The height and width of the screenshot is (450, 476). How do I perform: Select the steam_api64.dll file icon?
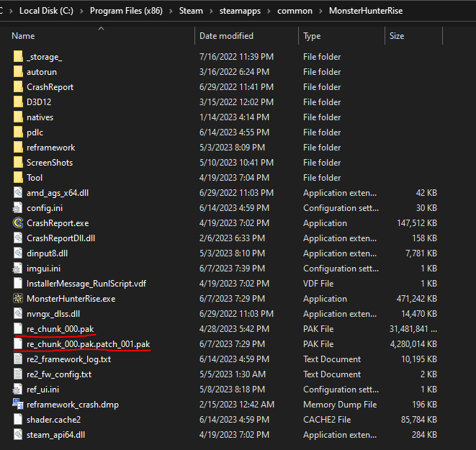(18, 435)
